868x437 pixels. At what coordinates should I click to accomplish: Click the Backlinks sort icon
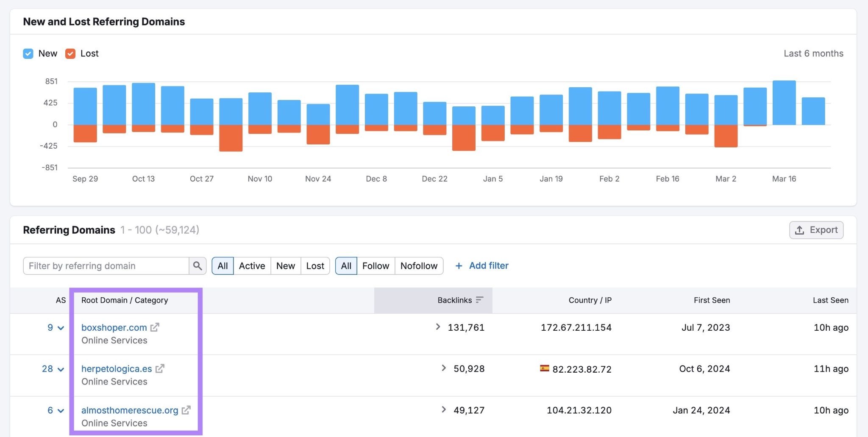pyautogui.click(x=479, y=300)
